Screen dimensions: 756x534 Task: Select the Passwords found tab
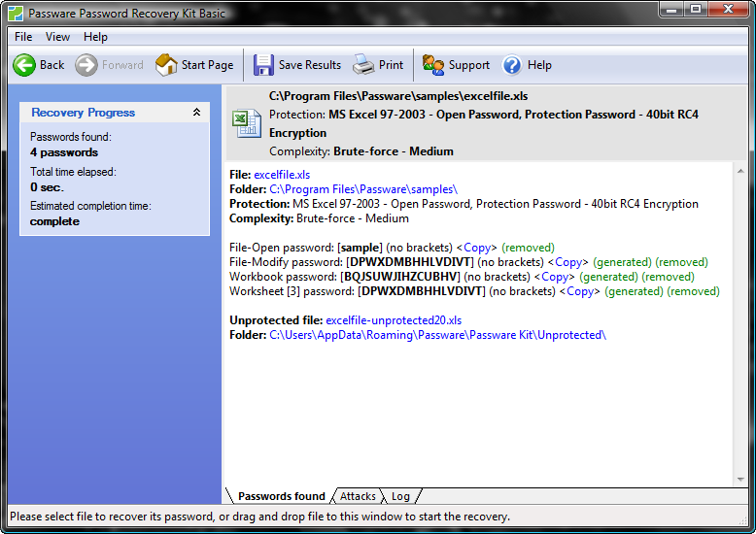click(281, 496)
